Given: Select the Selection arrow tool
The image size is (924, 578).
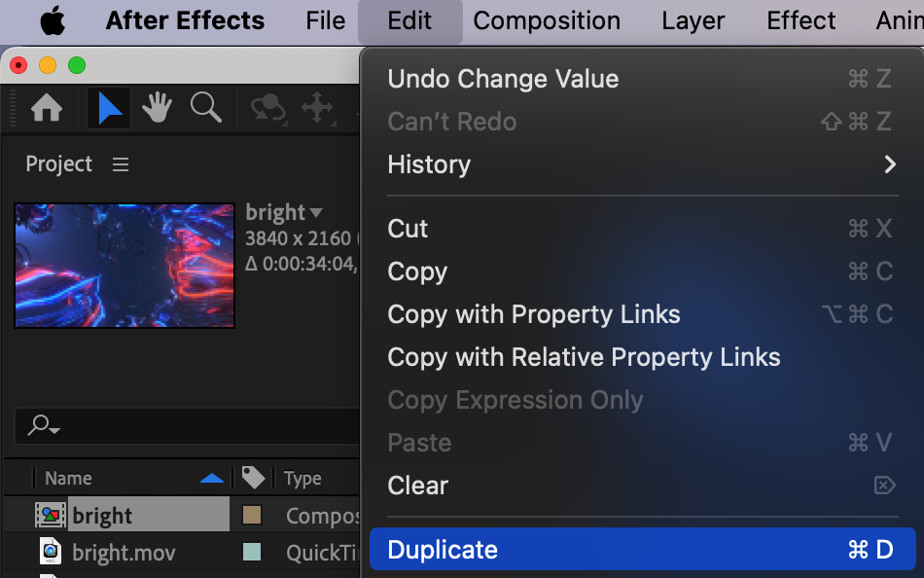Looking at the screenshot, I should (x=109, y=108).
